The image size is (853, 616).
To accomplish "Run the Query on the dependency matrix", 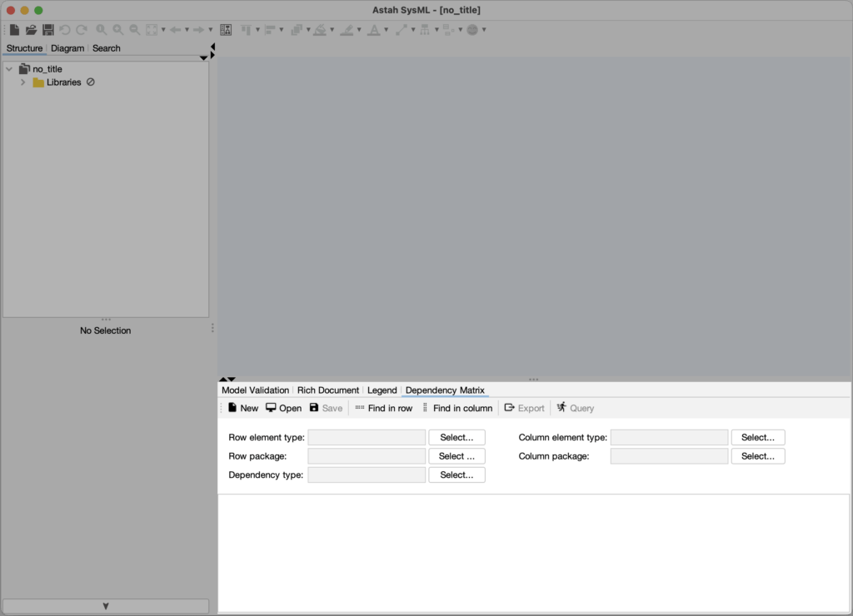I will coord(575,408).
